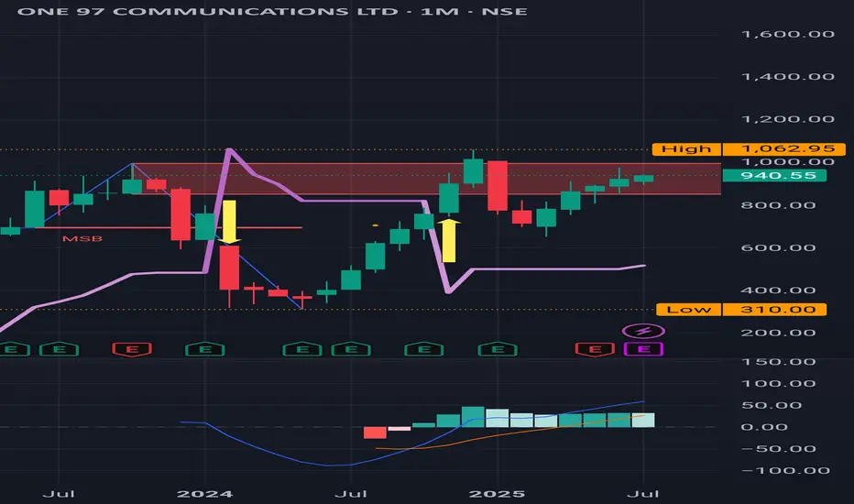Select the orange High label tag

pos(686,148)
